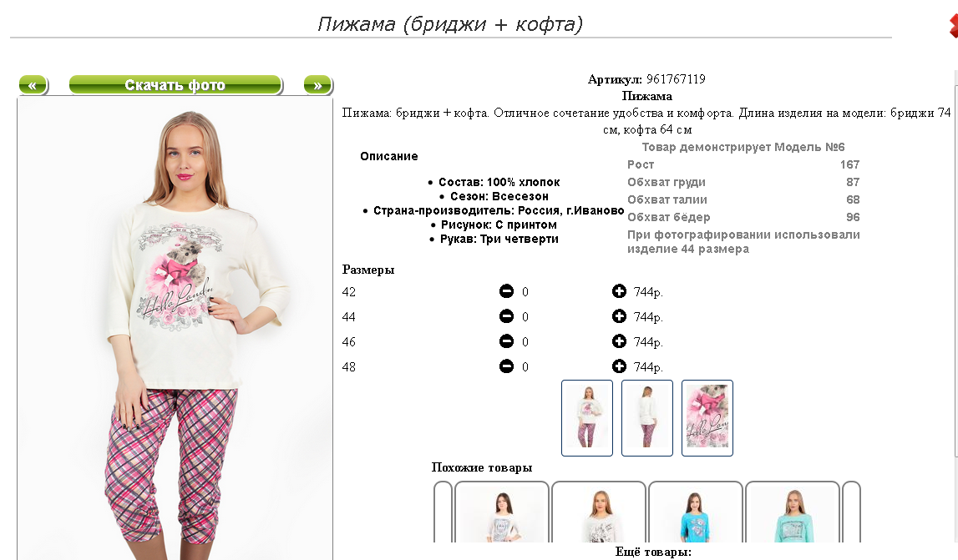
Task: Select the back view pajama thumbnail
Action: pyautogui.click(x=647, y=418)
